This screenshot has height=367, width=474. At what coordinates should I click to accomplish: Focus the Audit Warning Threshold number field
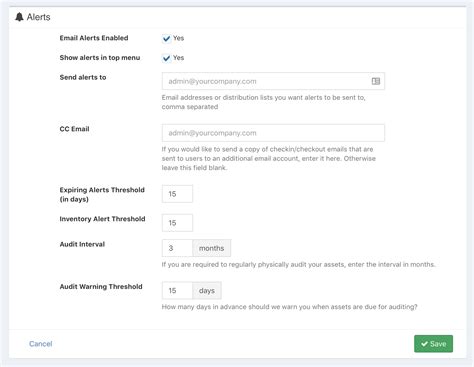point(177,290)
